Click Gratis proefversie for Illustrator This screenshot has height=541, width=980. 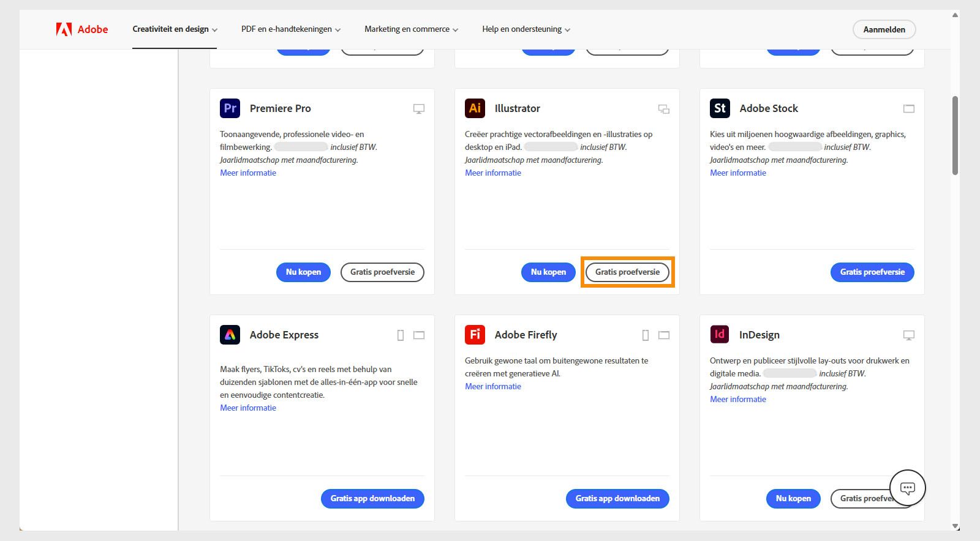pos(627,272)
